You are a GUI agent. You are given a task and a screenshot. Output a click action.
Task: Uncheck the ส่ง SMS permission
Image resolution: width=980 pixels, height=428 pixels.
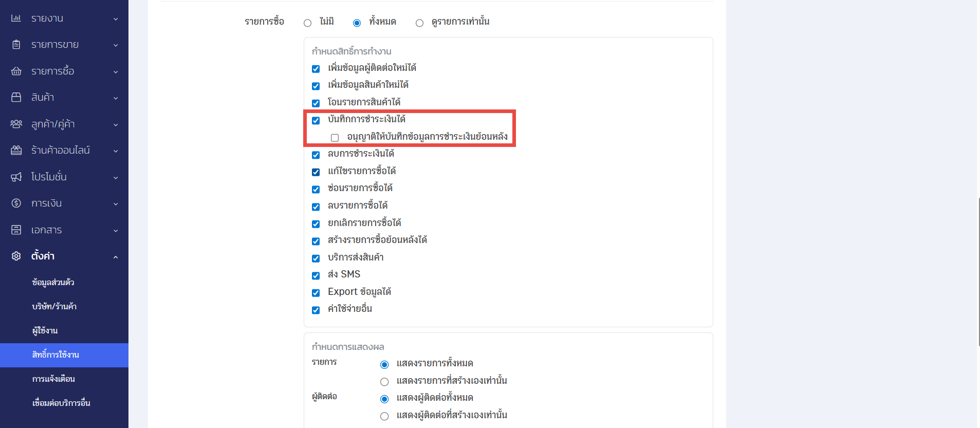click(x=316, y=275)
